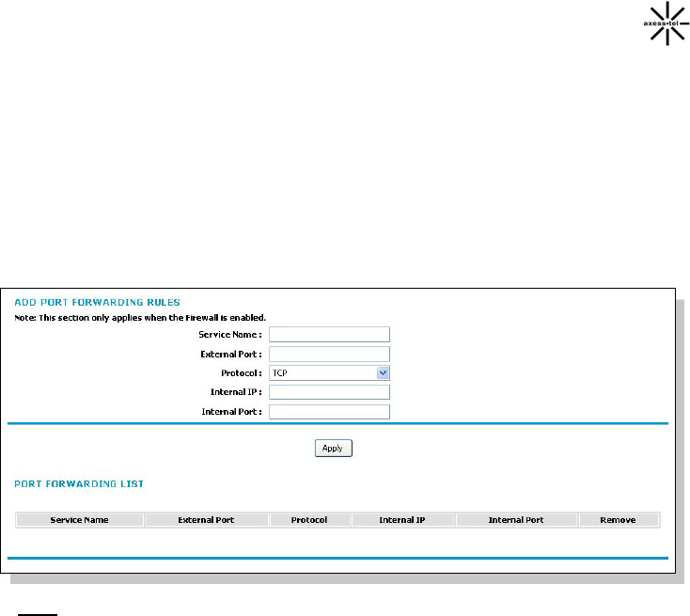Focus the External Port text box
The height and width of the screenshot is (616, 690).
(329, 354)
